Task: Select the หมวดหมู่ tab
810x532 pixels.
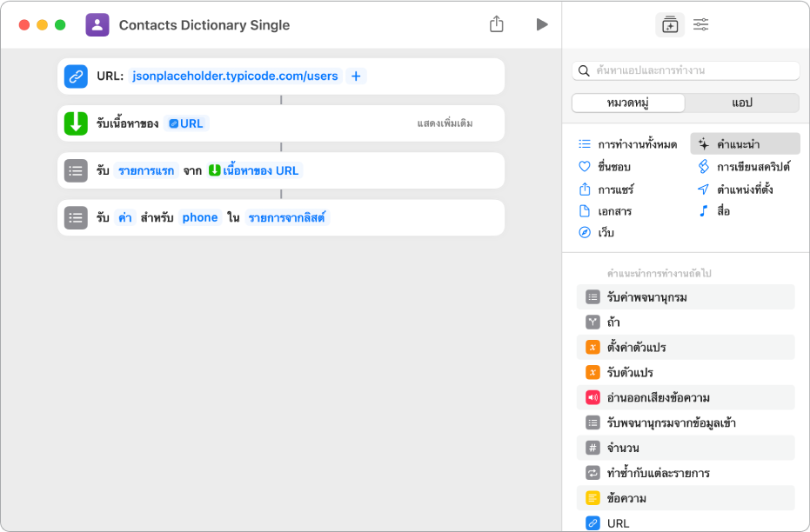Action: (628, 103)
